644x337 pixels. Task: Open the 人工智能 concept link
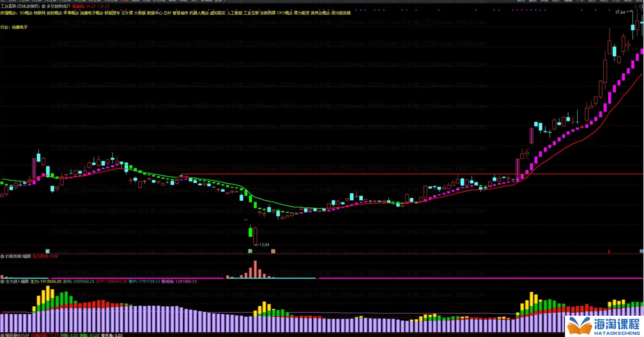pyautogui.click(x=234, y=13)
